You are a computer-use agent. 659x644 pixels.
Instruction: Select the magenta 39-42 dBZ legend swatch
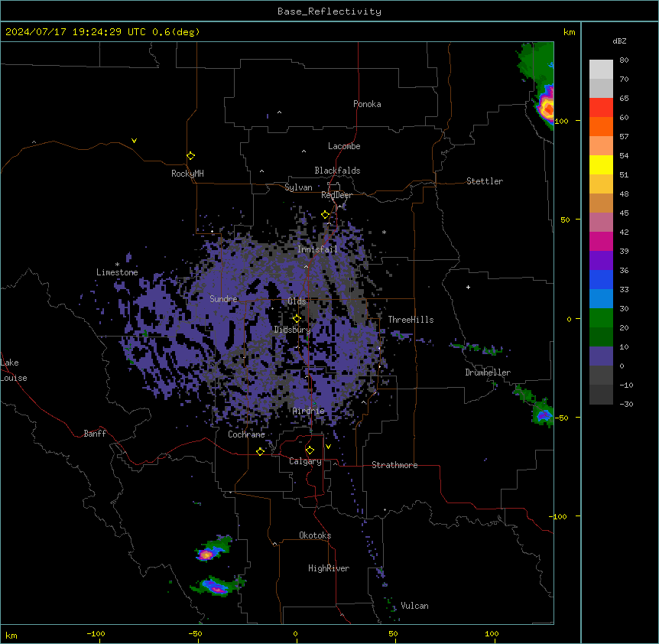[601, 241]
